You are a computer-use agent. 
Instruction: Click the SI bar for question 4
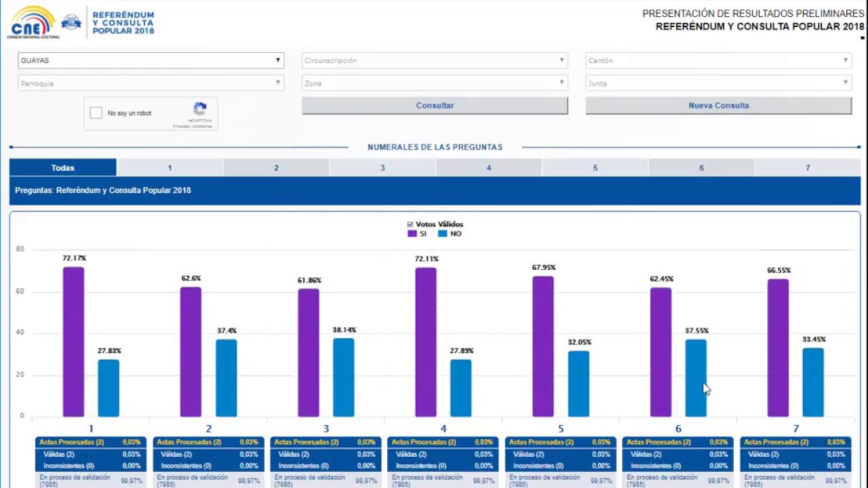click(x=426, y=342)
